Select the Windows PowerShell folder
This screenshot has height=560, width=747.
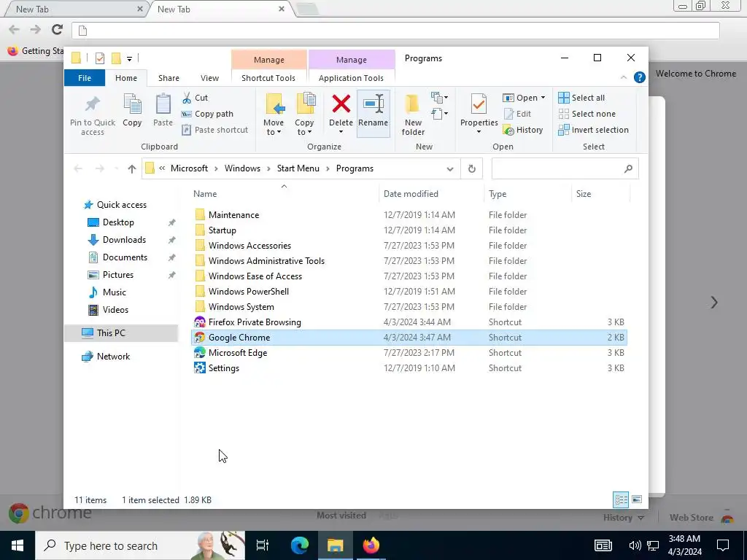248,292
